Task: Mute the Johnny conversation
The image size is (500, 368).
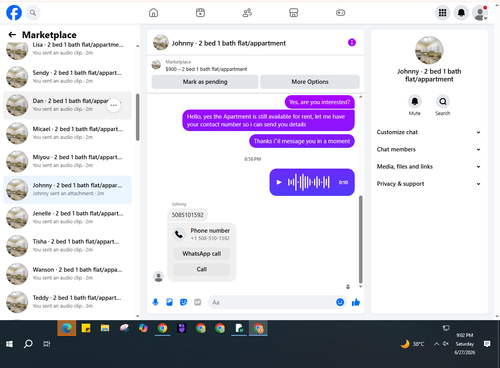Action: pyautogui.click(x=415, y=101)
